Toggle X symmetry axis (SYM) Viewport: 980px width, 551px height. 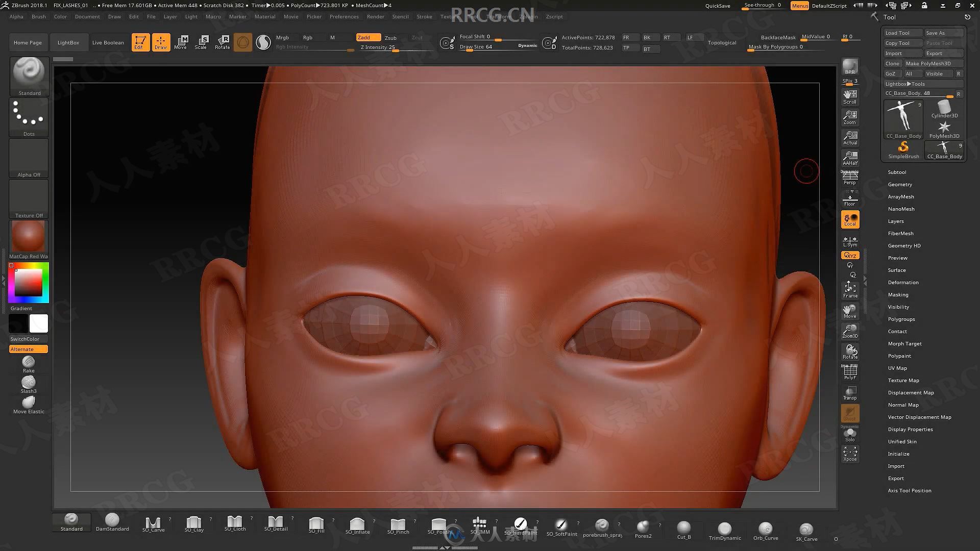coord(849,254)
